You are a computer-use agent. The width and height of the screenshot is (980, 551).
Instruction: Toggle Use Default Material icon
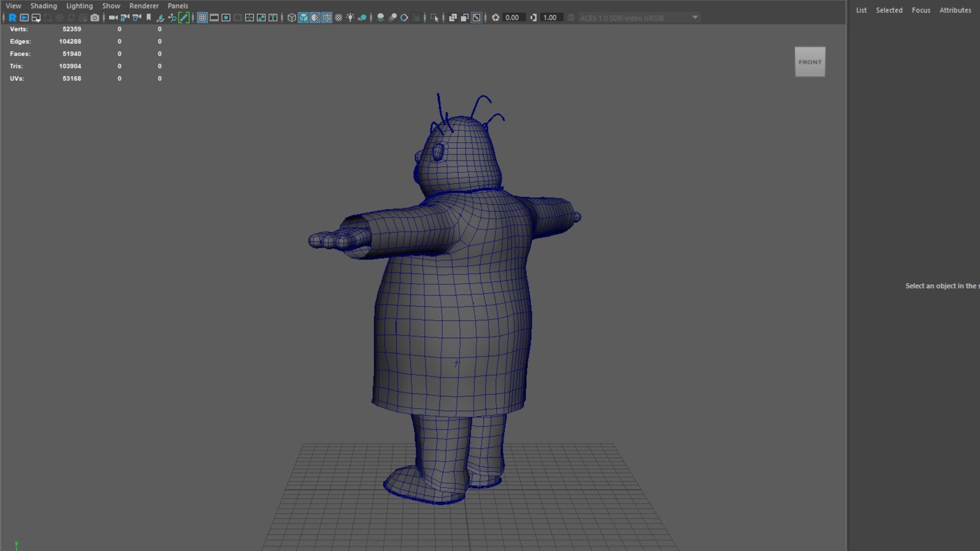tap(315, 17)
